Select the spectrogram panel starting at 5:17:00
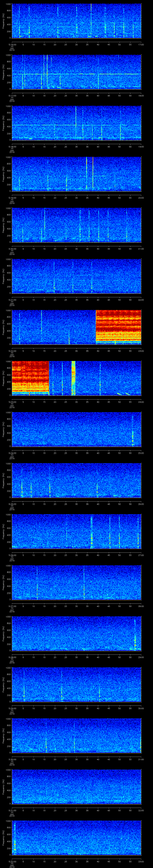The height and width of the screenshot is (868, 153). tap(77, 72)
